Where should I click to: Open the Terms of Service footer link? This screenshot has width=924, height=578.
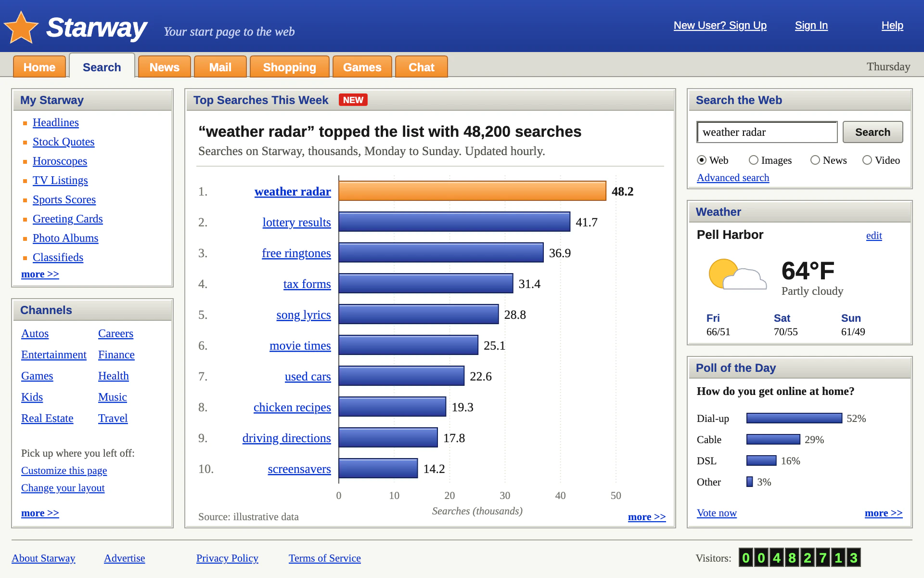[x=325, y=558]
